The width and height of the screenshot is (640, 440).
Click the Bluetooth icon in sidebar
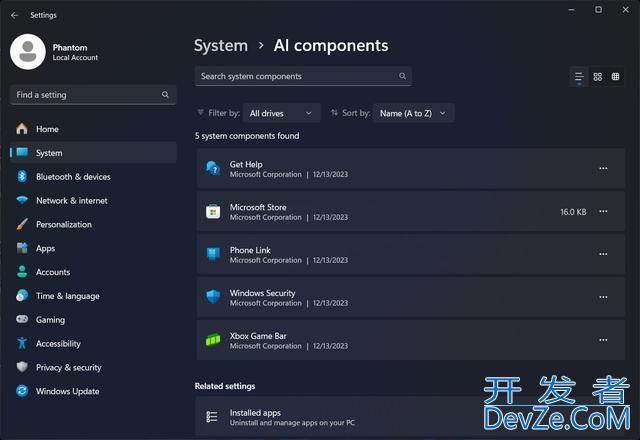22,176
